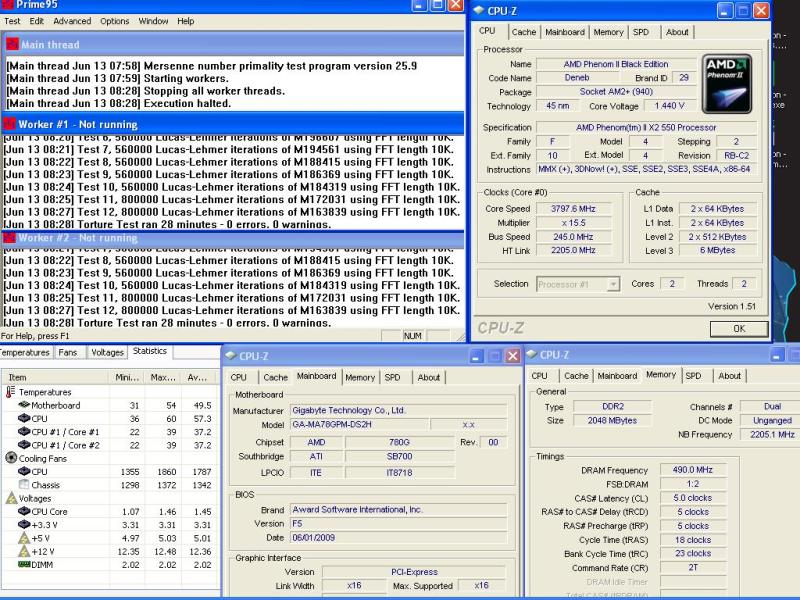Select the Statistics tab in monitoring panel

pyautogui.click(x=149, y=351)
